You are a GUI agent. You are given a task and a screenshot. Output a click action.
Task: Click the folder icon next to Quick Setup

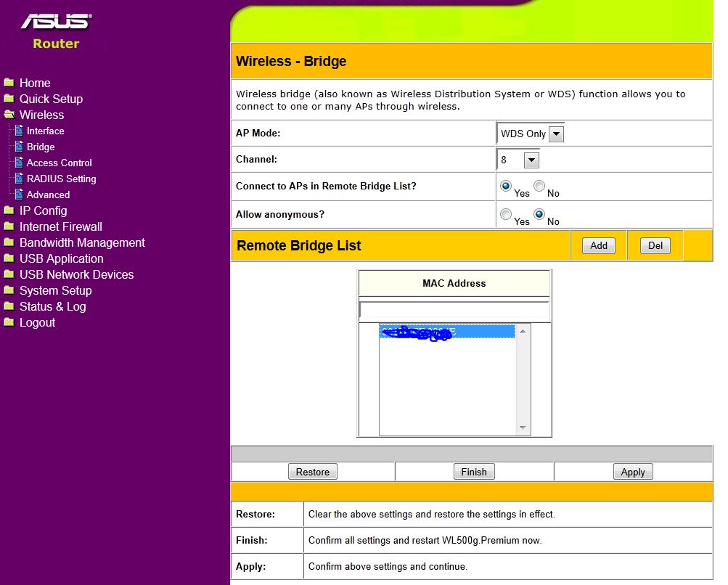[x=9, y=99]
